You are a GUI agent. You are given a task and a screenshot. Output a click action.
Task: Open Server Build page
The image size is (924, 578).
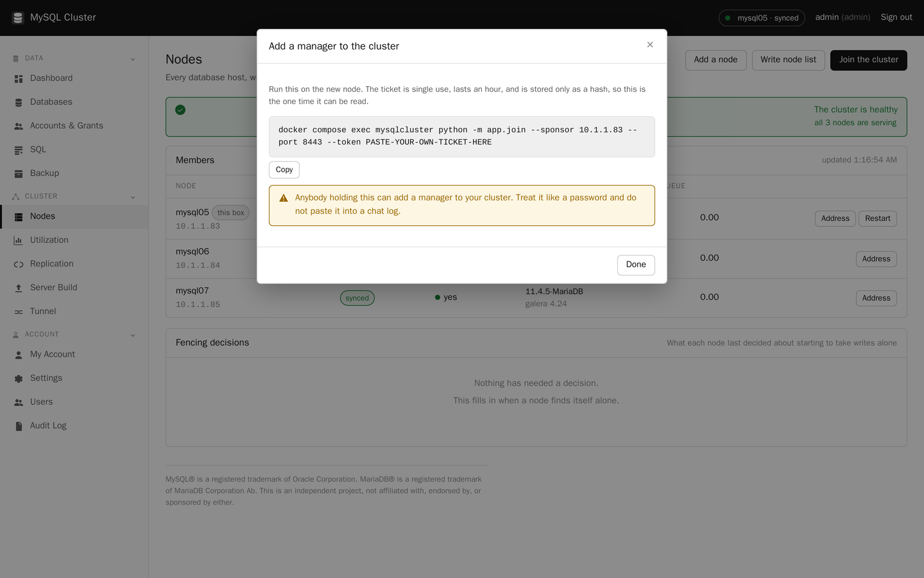(74, 288)
